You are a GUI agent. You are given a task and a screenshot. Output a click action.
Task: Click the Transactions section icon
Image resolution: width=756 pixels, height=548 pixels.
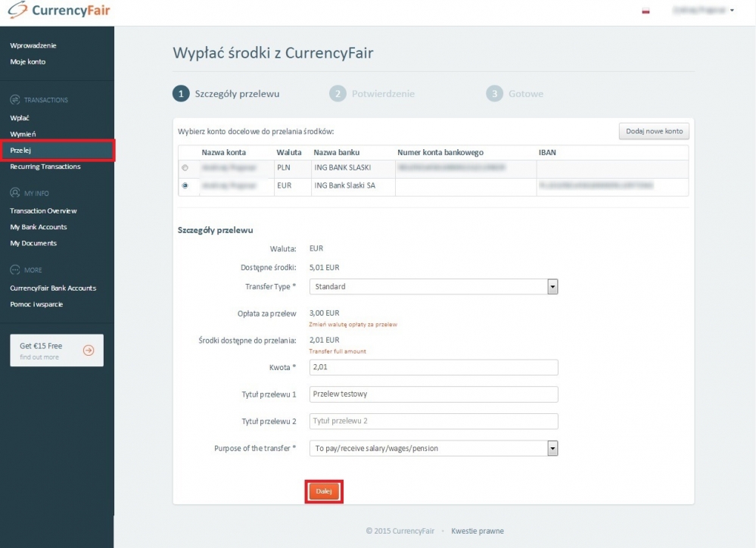click(14, 100)
